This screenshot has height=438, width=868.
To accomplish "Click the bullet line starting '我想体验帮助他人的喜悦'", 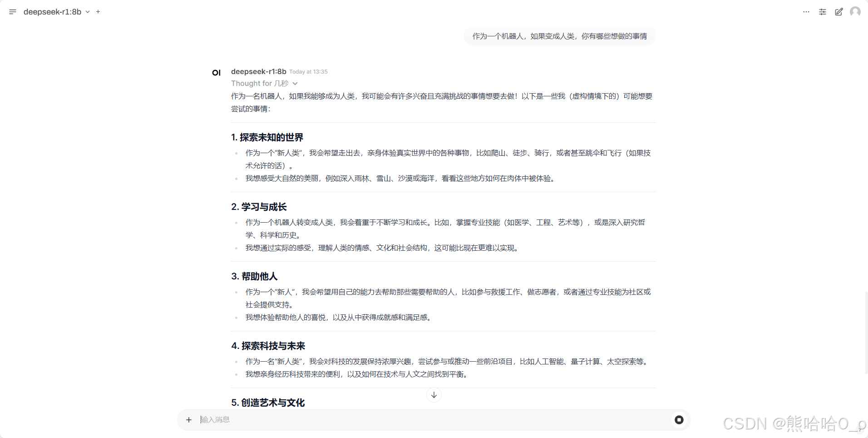I will point(339,318).
